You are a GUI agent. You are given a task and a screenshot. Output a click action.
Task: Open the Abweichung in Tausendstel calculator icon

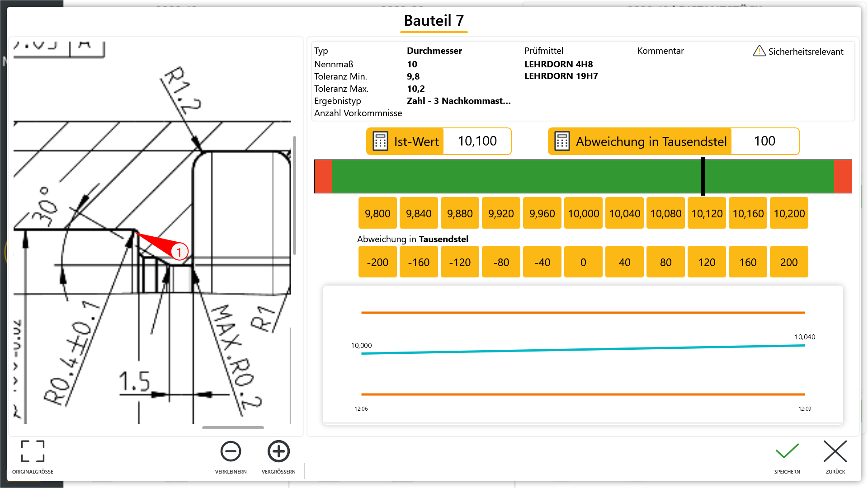pyautogui.click(x=562, y=141)
